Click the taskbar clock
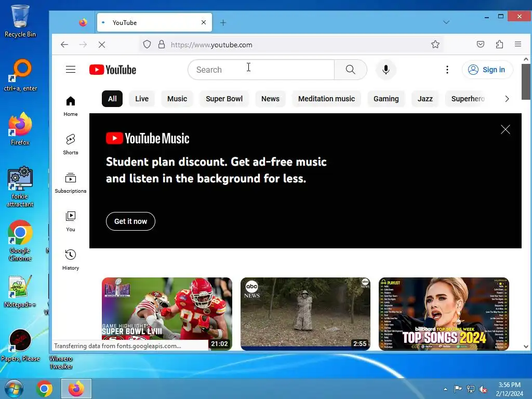Viewport: 532px width, 399px height. 510,389
